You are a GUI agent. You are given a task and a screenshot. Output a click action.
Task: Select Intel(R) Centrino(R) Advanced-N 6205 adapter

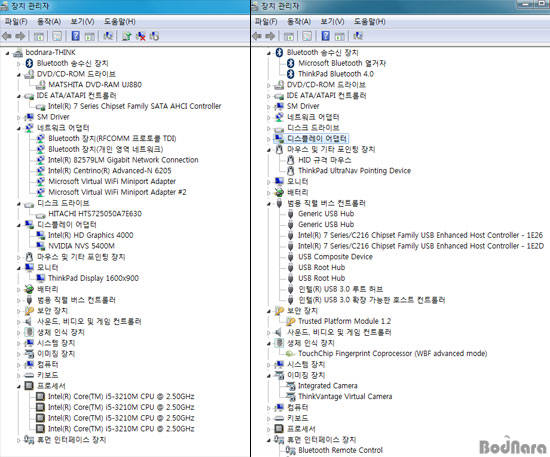tap(110, 171)
